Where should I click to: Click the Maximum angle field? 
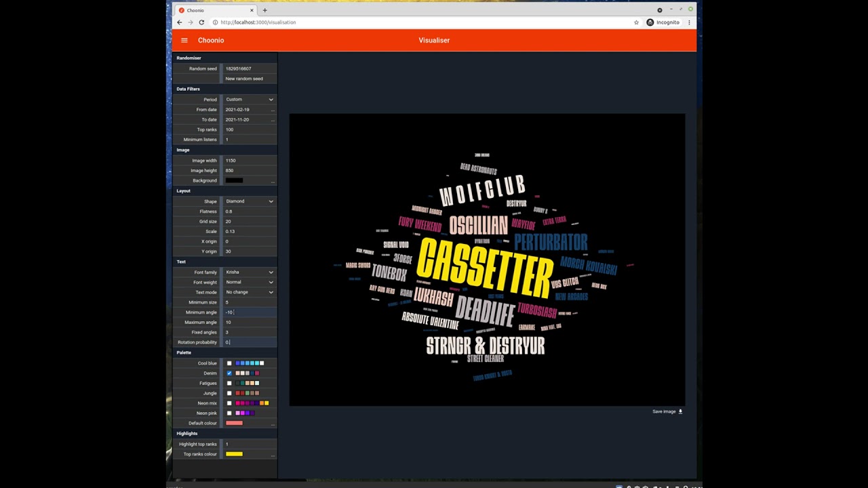(250, 323)
